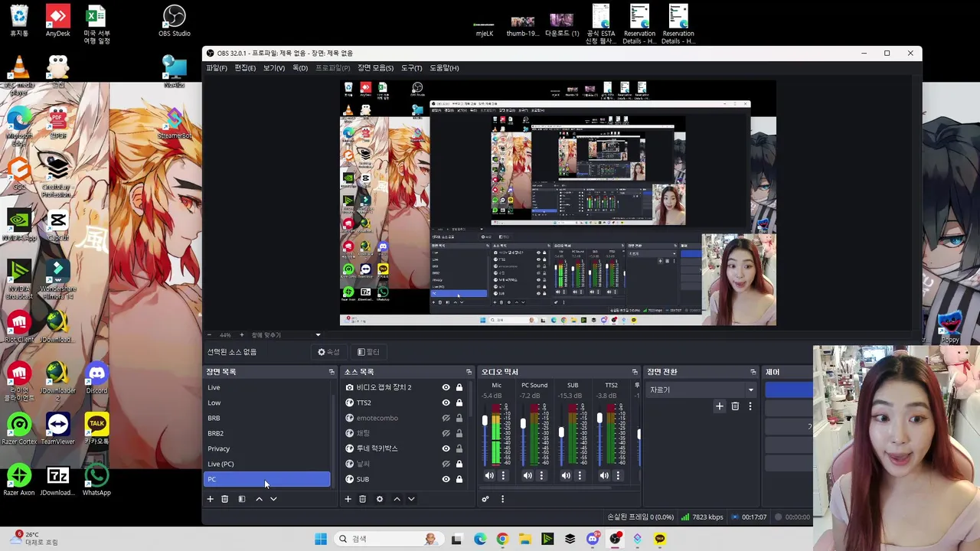The image size is (980, 551).
Task: Open SUB channel options menu
Action: (580, 475)
